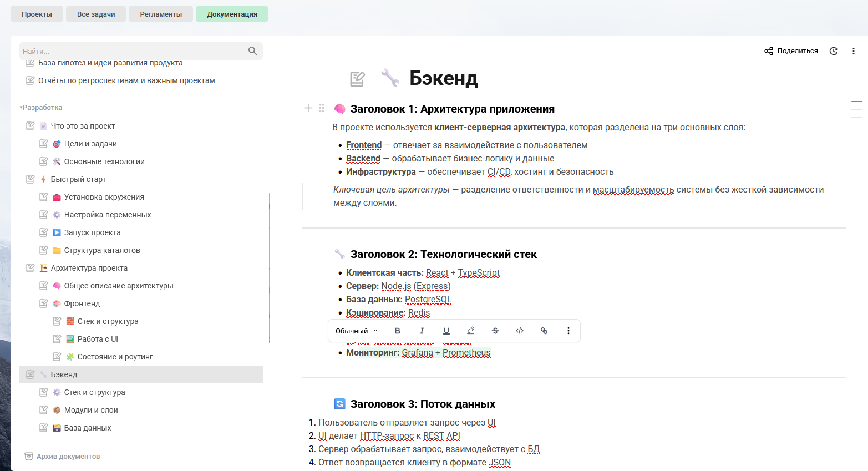Viewport: 868px width, 471px height.
Task: Open the three-dot menu in the formatting toolbar
Action: (x=568, y=330)
